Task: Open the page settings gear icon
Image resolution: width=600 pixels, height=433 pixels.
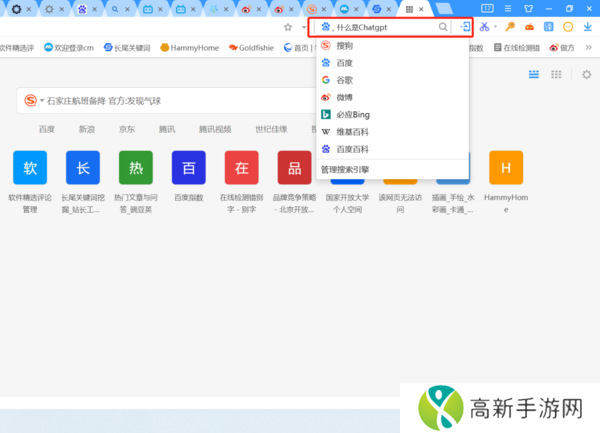Action: pyautogui.click(x=586, y=75)
